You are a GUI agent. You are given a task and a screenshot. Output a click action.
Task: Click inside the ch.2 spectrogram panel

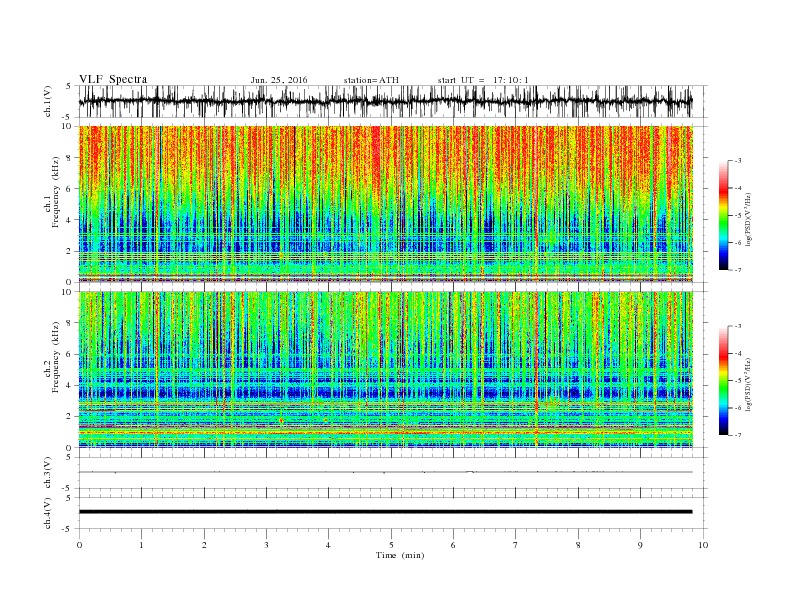386,370
